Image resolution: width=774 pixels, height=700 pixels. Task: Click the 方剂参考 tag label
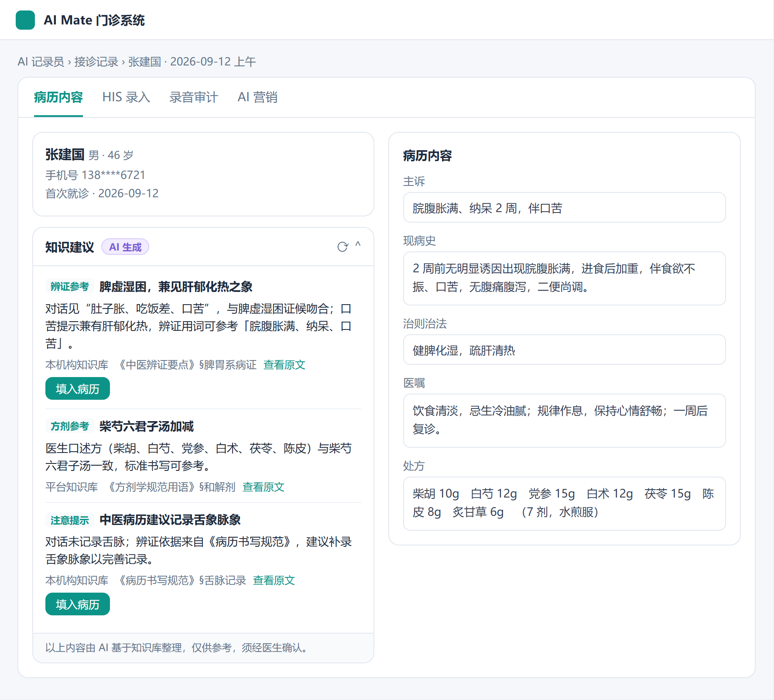(x=70, y=426)
